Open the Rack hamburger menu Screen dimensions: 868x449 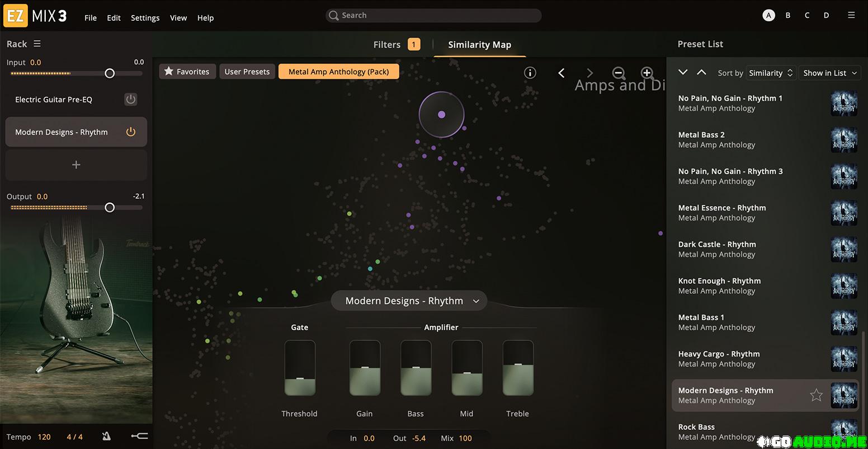pyautogui.click(x=37, y=44)
